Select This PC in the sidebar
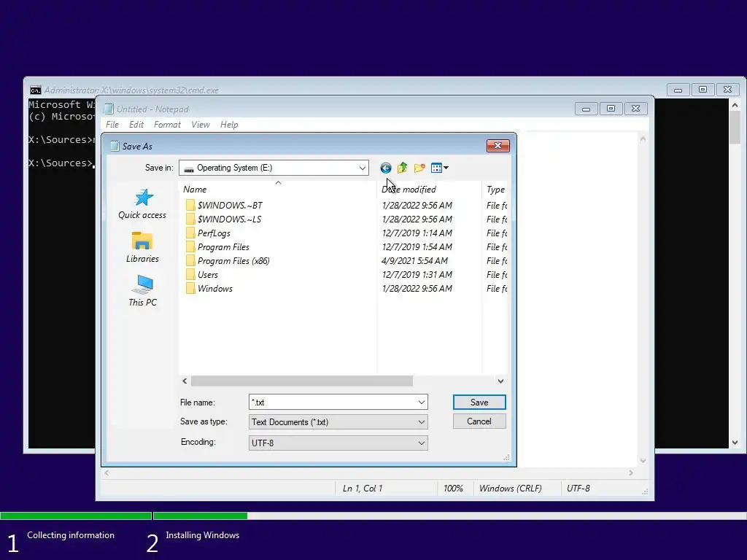Screen dimensions: 747x560 pos(142,290)
